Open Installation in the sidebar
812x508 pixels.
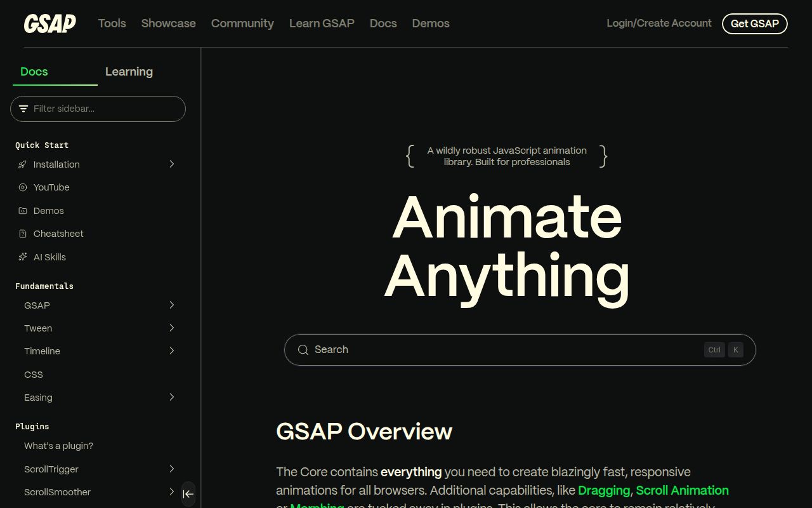coord(56,164)
